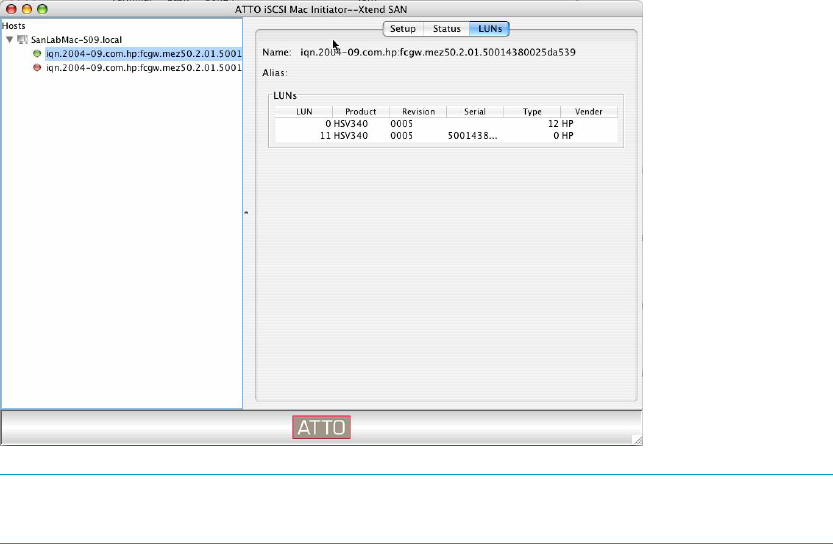The image size is (833, 544).
Task: Sort table by Serial column header
Action: [475, 112]
